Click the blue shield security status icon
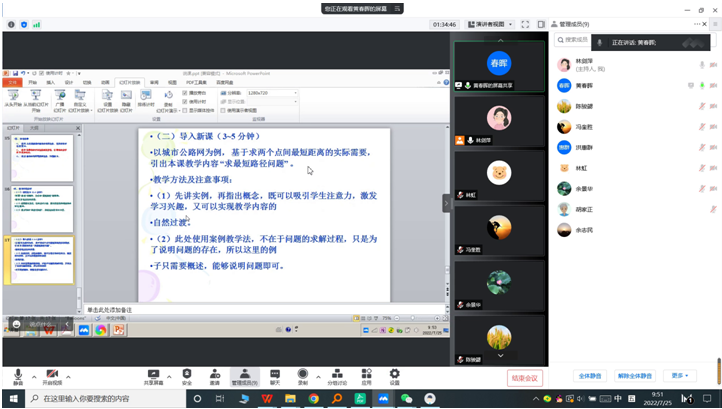722x409 pixels. (24, 24)
